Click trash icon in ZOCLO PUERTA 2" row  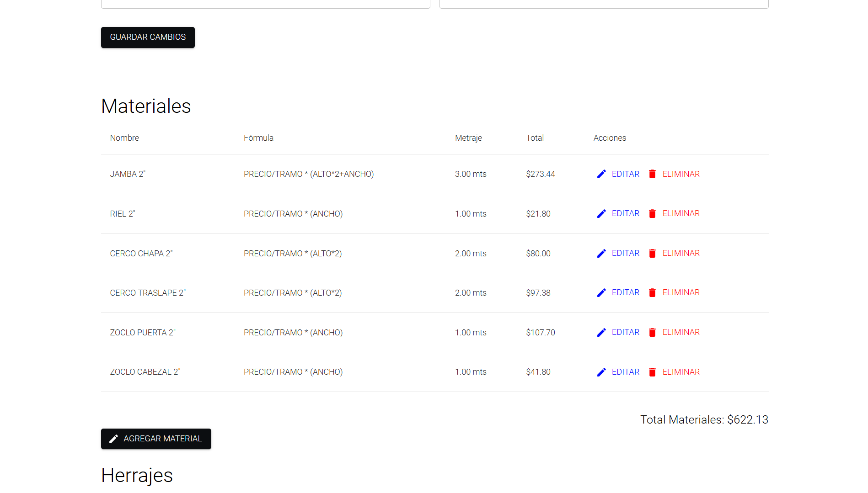[652, 333]
